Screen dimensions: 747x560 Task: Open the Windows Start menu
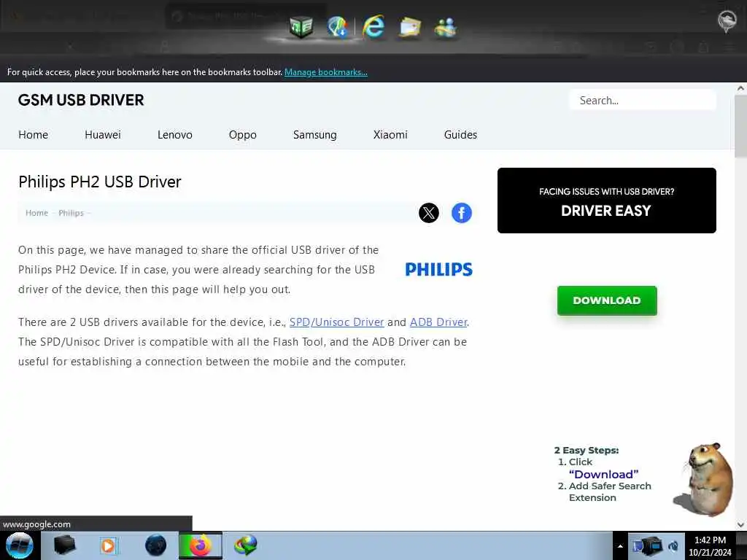pyautogui.click(x=20, y=545)
